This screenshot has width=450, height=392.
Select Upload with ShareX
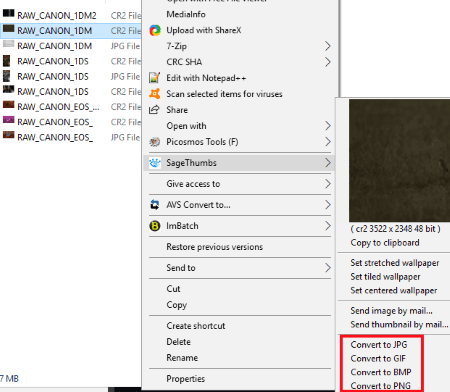coord(204,30)
